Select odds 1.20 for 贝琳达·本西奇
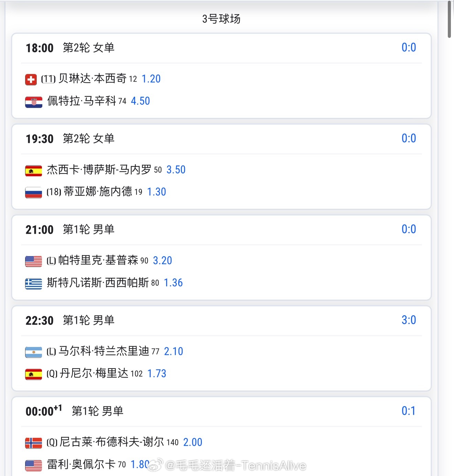454x476 pixels. coord(151,79)
